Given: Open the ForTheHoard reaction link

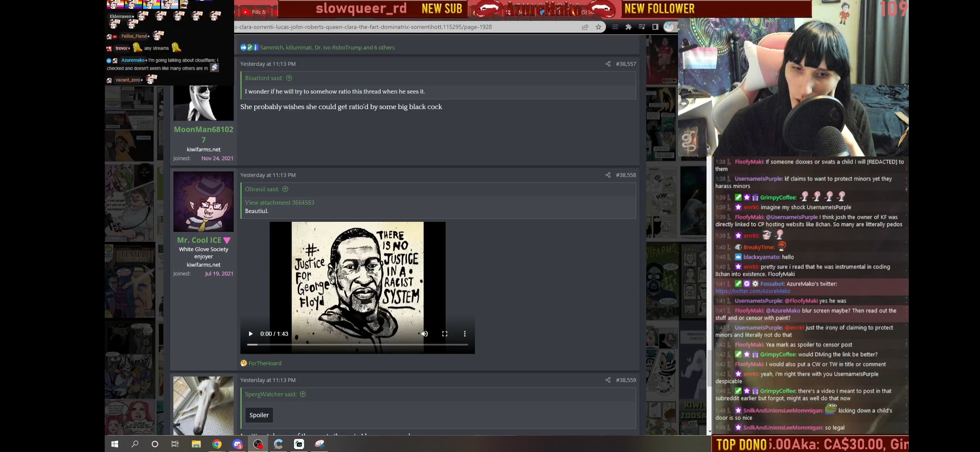Looking at the screenshot, I should (265, 363).
